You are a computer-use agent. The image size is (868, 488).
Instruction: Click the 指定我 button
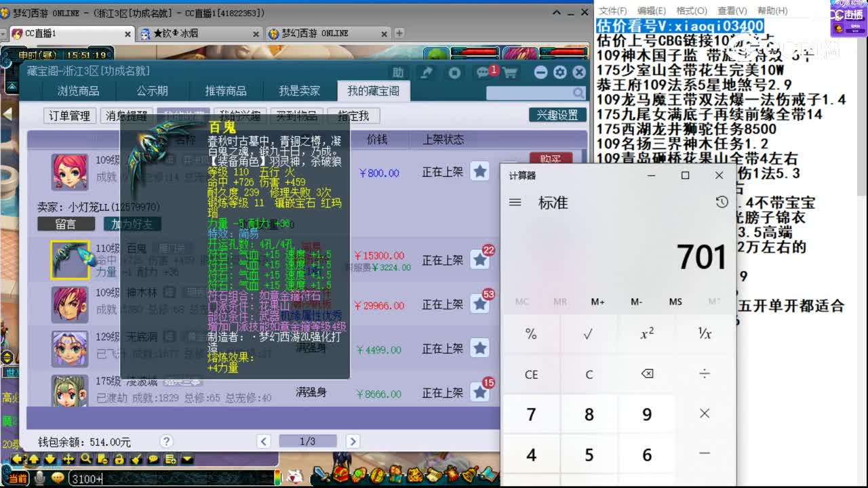pyautogui.click(x=353, y=116)
